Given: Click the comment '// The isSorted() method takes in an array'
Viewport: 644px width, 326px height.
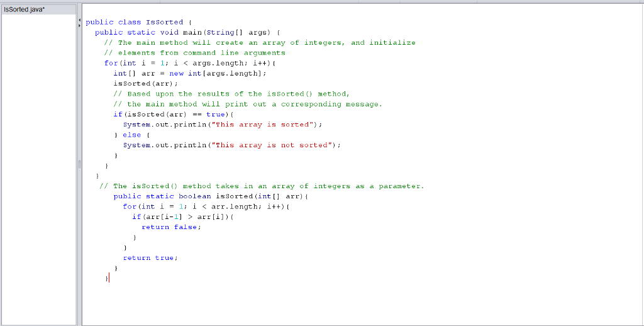Looking at the screenshot, I should pos(262,186).
